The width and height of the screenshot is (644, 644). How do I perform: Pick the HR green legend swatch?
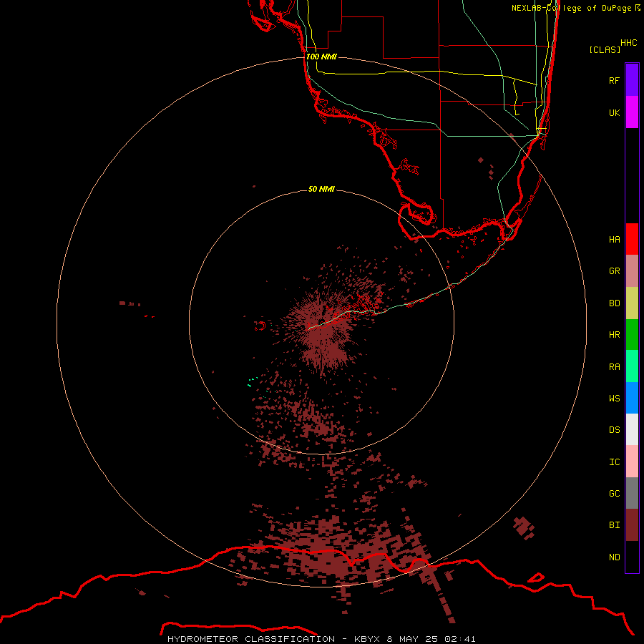[x=632, y=334]
